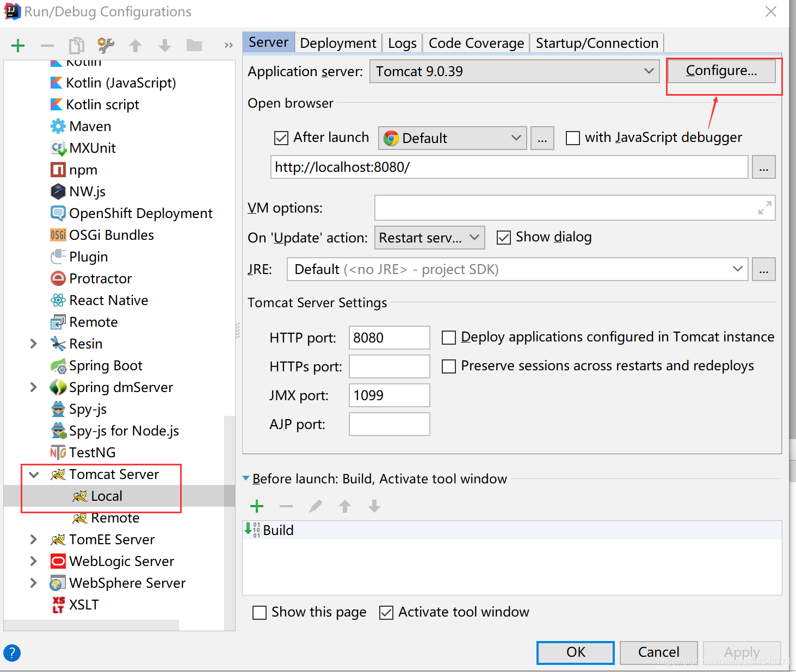Screen dimensions: 796x672
Task: Switch to the Deployment tab
Action: [x=338, y=43]
